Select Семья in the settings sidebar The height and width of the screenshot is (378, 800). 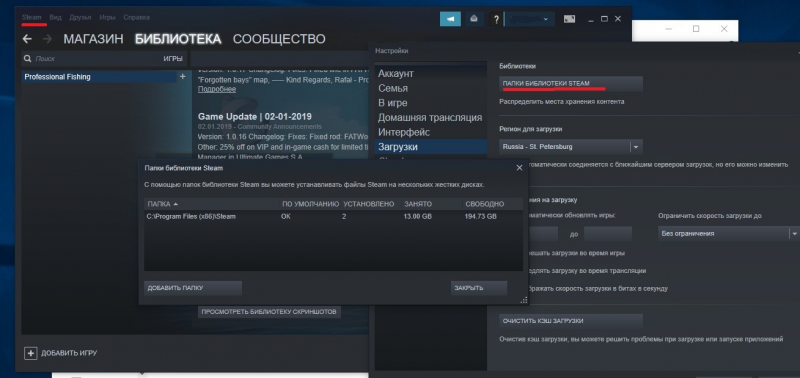[x=393, y=89]
